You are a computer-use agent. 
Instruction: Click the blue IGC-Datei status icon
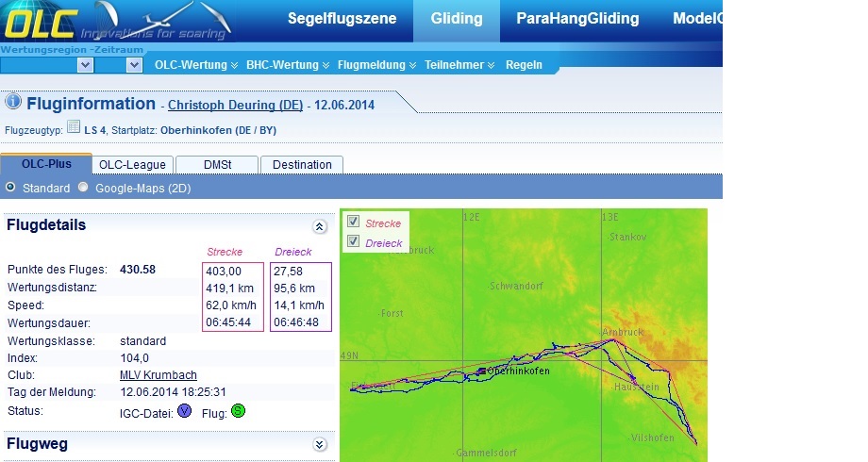[185, 411]
